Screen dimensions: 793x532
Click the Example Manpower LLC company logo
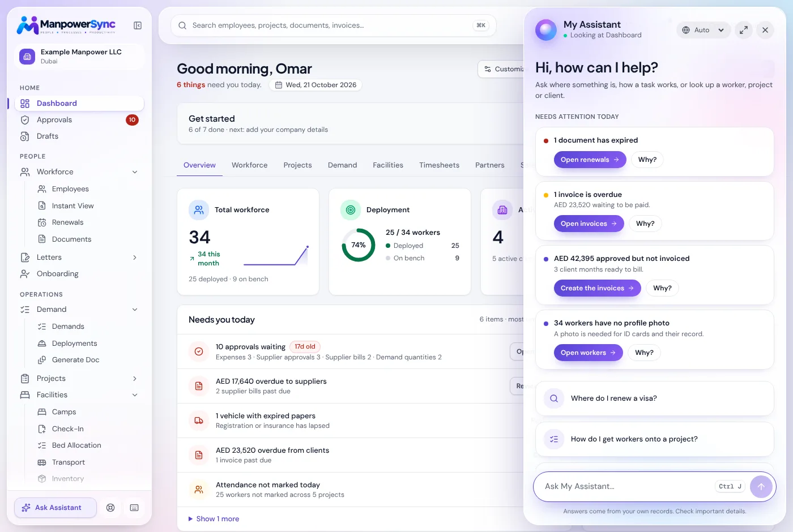(27, 57)
